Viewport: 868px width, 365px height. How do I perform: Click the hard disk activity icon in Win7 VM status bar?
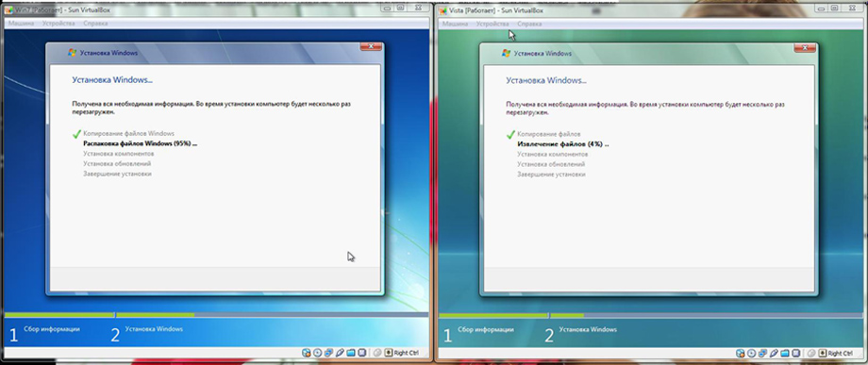pyautogui.click(x=306, y=353)
